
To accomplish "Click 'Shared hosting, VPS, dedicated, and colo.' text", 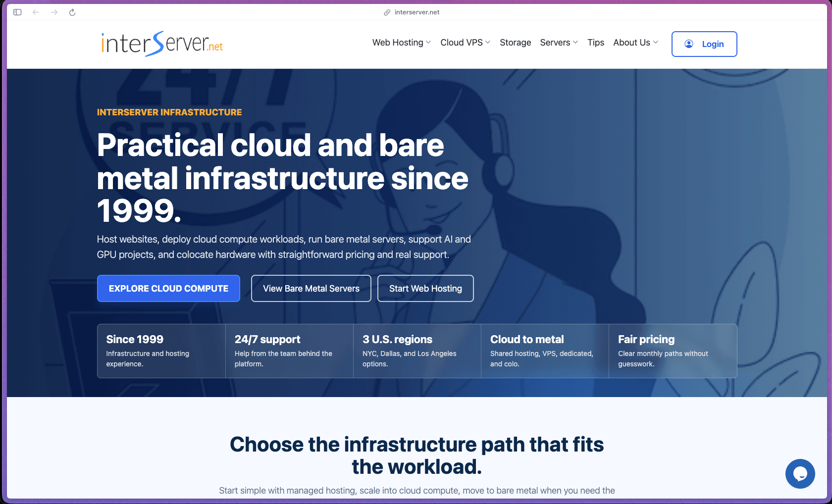I will tap(542, 358).
